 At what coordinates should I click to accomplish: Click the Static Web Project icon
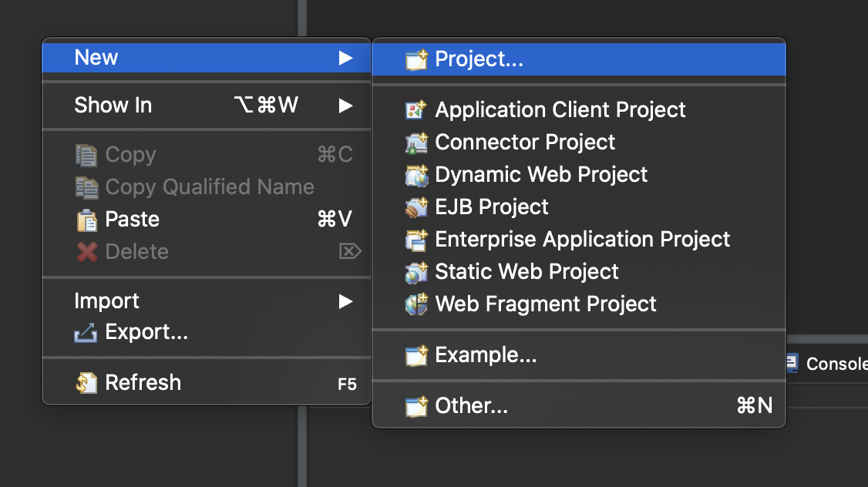[x=416, y=272]
